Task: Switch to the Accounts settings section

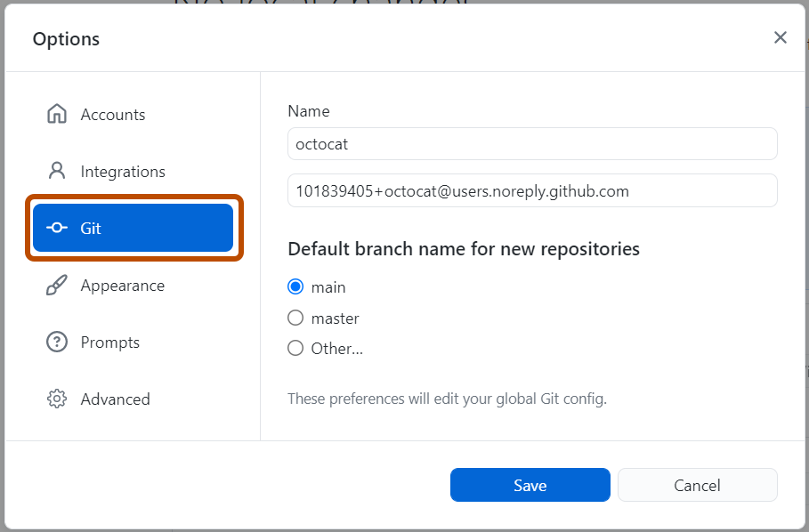Action: (x=114, y=114)
